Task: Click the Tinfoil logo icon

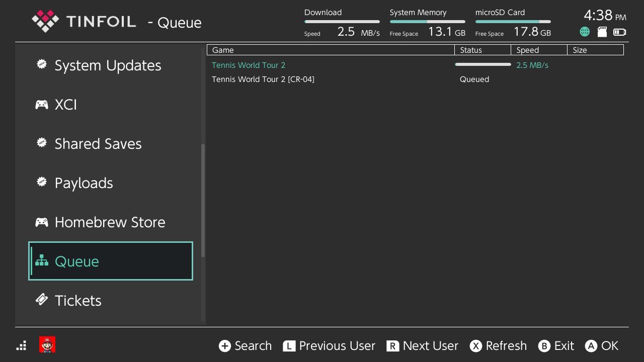Action: tap(45, 21)
